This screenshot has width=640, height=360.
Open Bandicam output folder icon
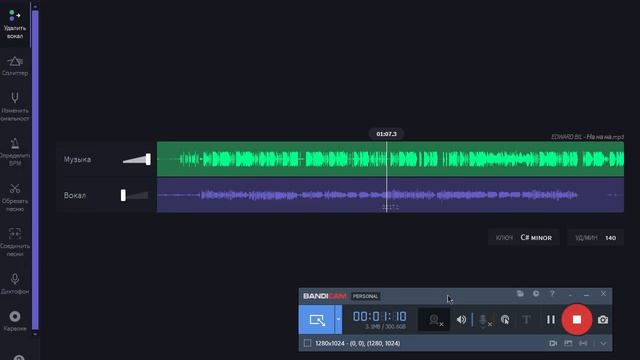click(520, 293)
